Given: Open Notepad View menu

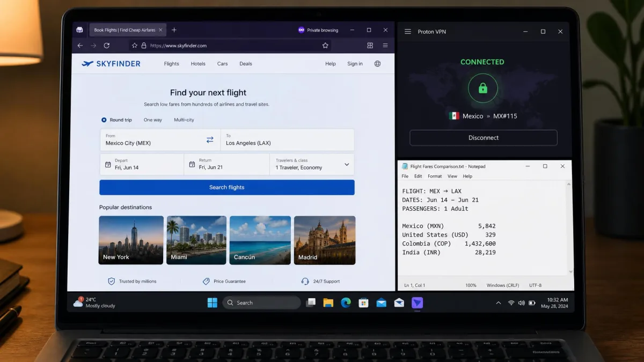Looking at the screenshot, I should click(x=452, y=176).
